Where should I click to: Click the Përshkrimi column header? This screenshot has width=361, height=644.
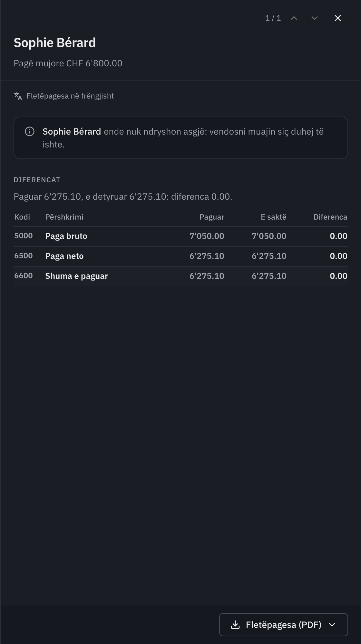(x=64, y=217)
